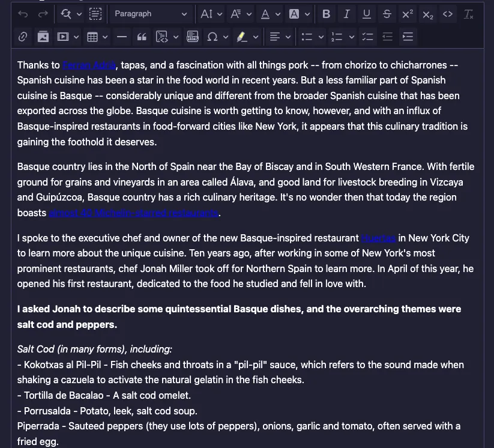Toggle Bold formatting
Screen dimensions: 494x448
(x=326, y=14)
